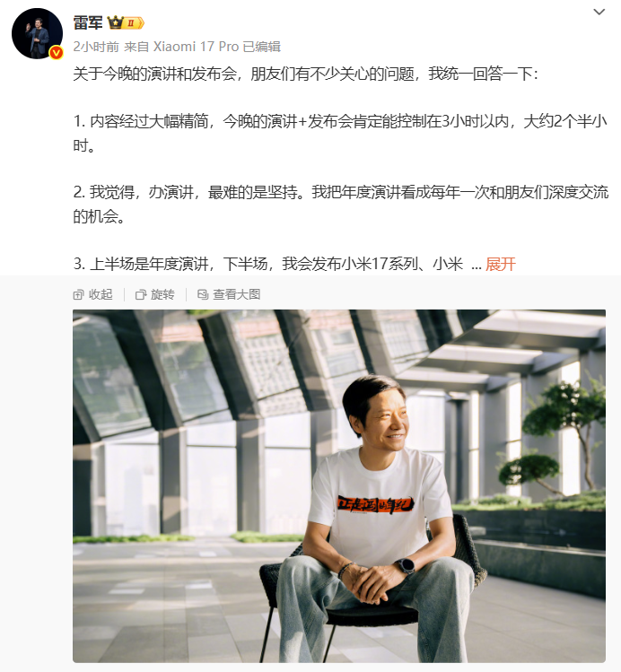The image size is (621, 672).
Task: Click the level II badge next to crown
Action: point(134,22)
